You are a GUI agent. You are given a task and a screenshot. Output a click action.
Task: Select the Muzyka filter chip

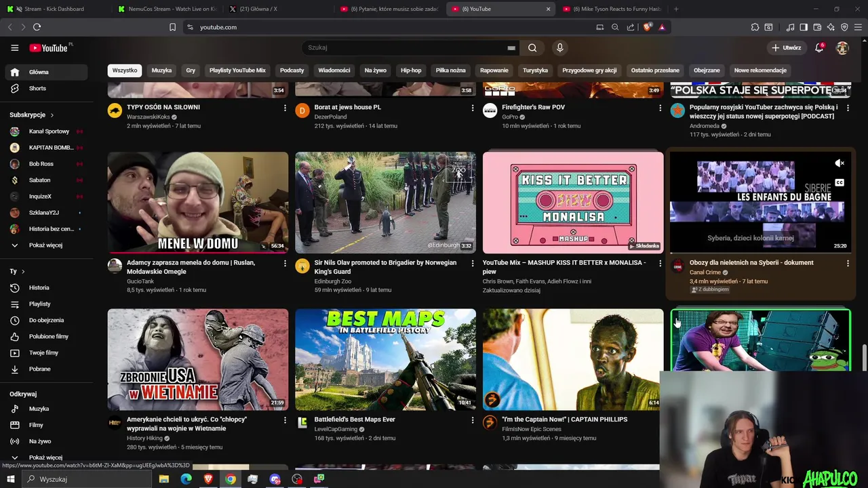pos(161,70)
